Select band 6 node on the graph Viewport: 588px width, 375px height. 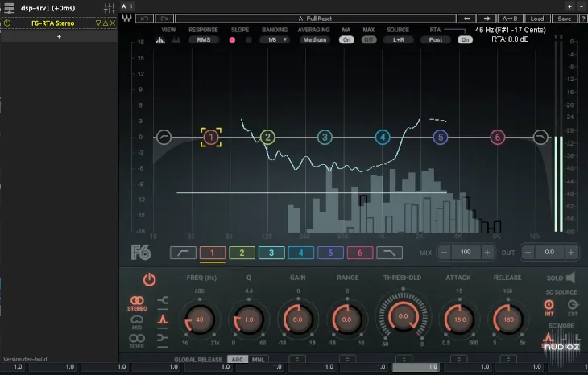[x=498, y=137]
